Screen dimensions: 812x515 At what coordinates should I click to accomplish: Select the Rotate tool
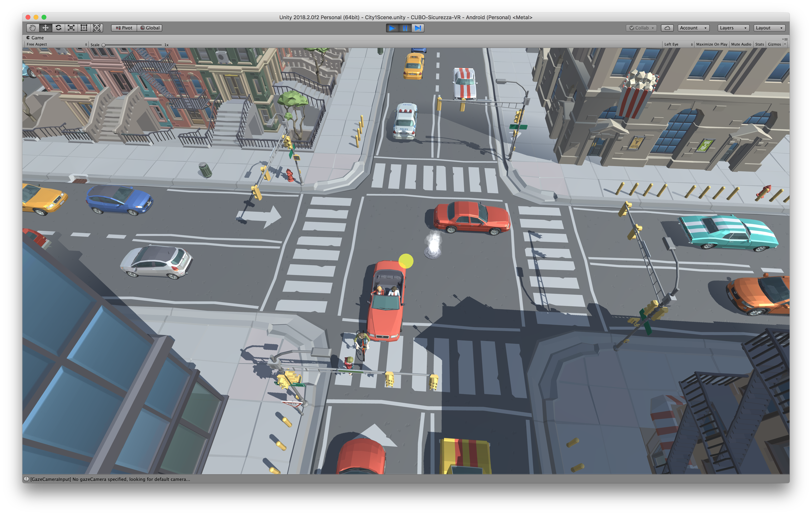(58, 28)
